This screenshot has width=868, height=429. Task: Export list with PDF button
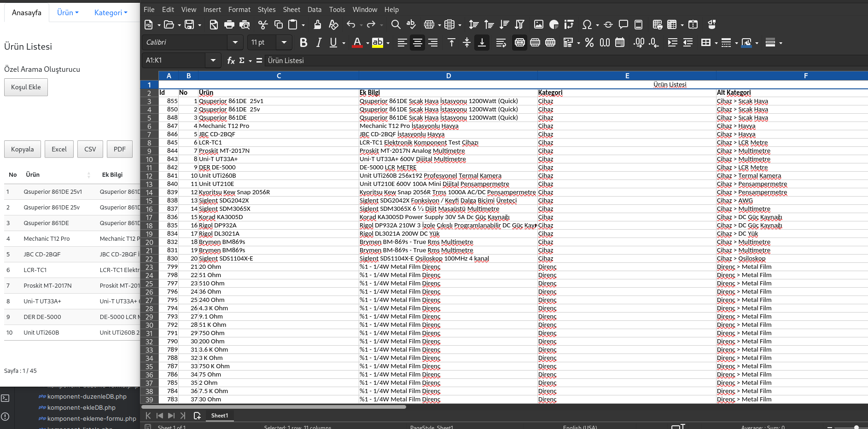[120, 150]
